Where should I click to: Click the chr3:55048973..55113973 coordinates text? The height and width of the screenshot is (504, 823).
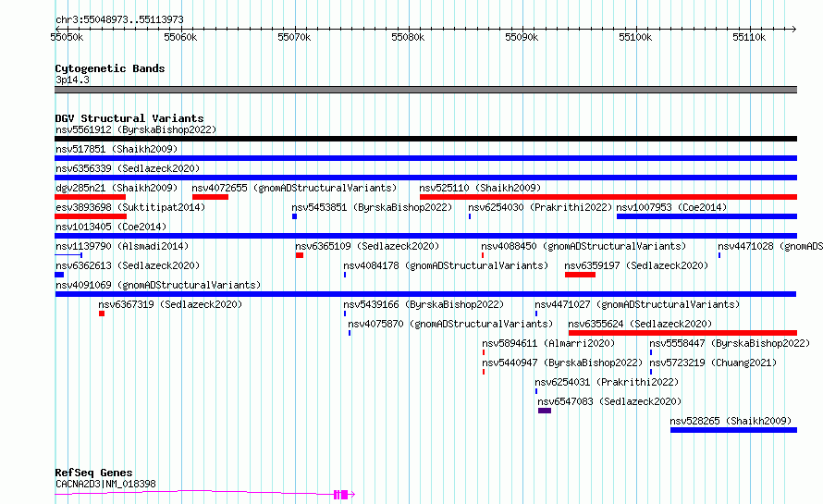119,20
